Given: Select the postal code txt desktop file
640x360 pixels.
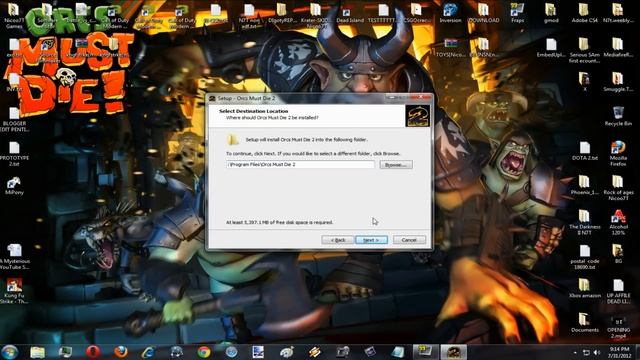Looking at the screenshot, I should [584, 257].
